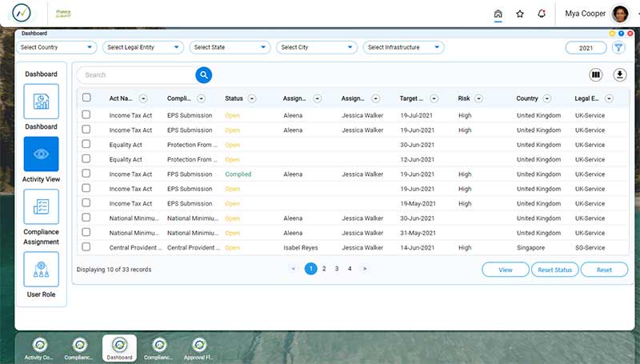Open Compliance Assignment sidebar icon
The height and width of the screenshot is (364, 640).
(41, 206)
